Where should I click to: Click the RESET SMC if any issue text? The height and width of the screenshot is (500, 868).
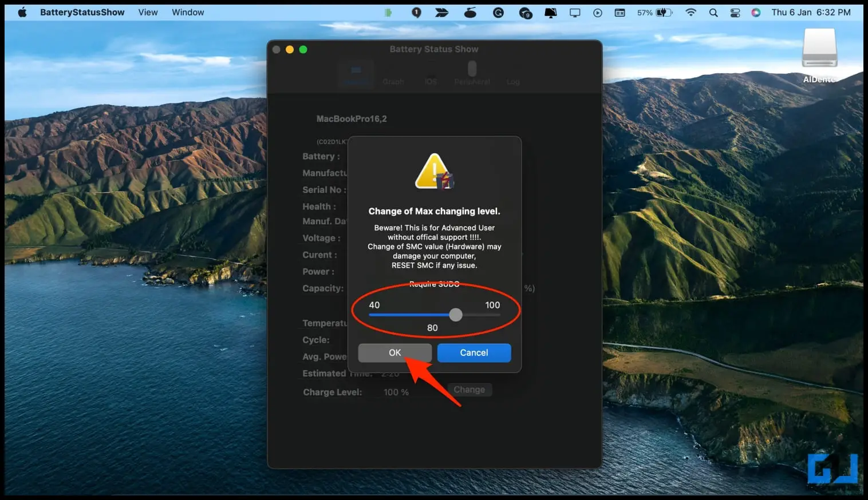click(x=434, y=265)
